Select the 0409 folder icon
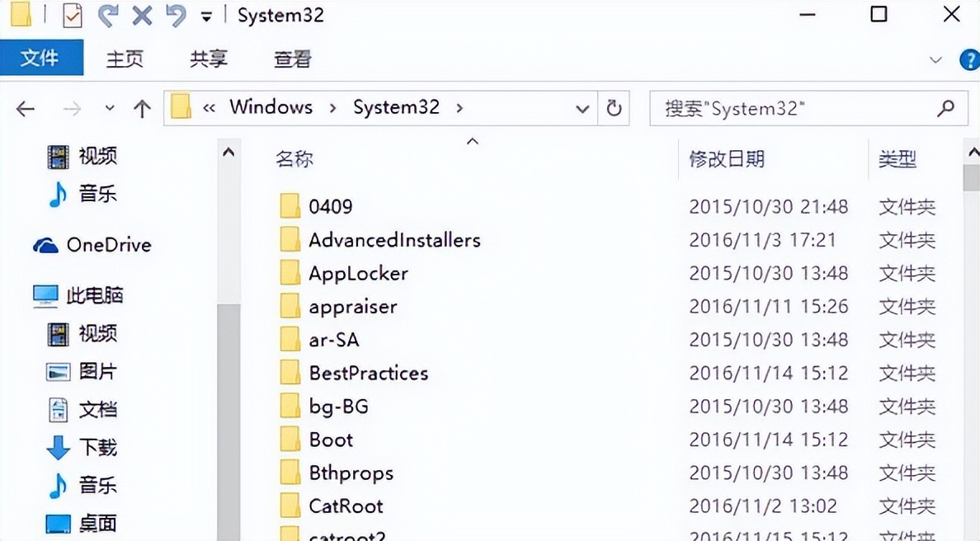980x541 pixels. (290, 205)
